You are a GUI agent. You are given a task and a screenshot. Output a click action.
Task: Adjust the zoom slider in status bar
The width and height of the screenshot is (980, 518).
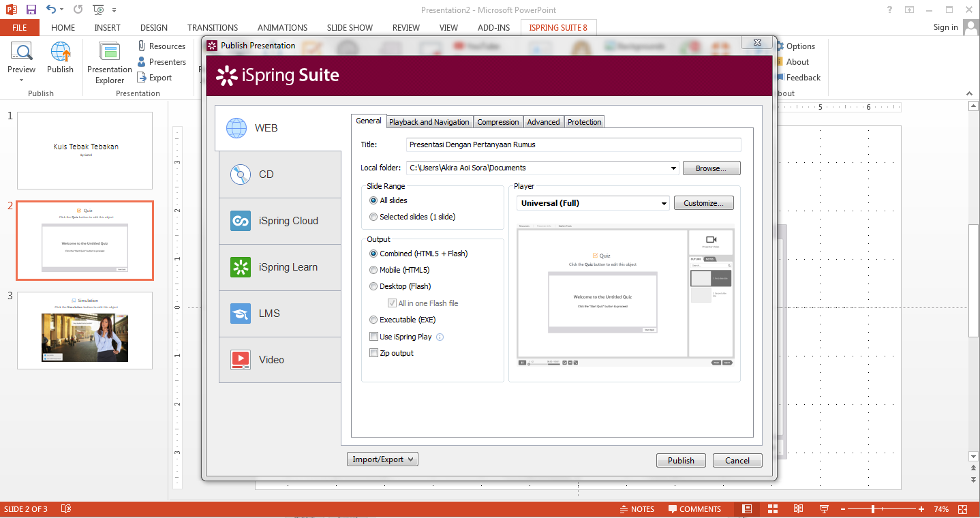(x=872, y=509)
